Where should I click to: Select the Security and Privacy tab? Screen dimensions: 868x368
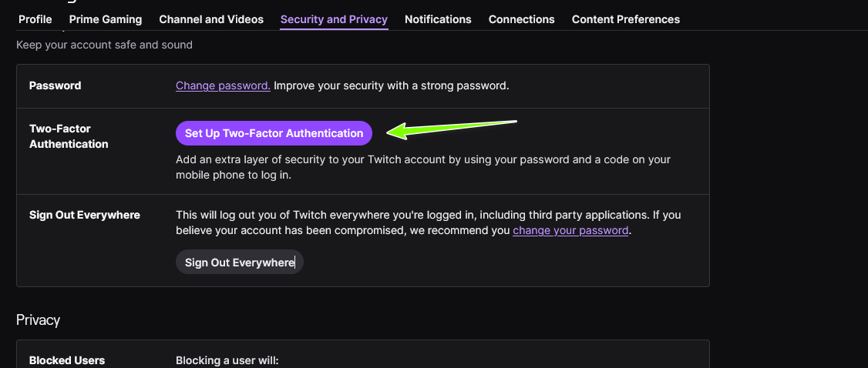pos(334,19)
